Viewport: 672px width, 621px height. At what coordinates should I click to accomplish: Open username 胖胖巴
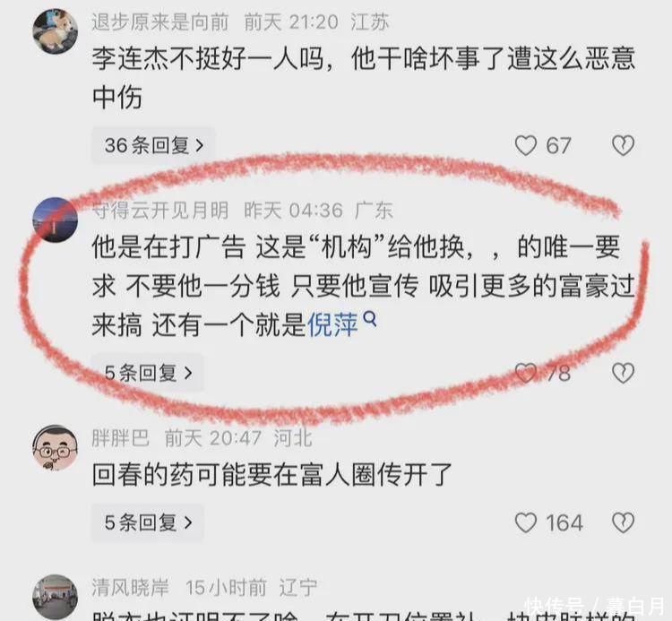[x=120, y=438]
